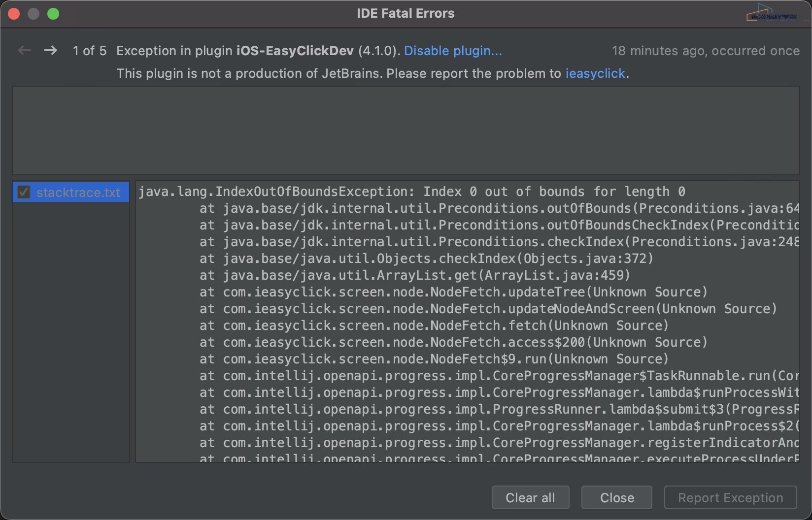812x520 pixels.
Task: Click the NodeFetch.access$200 trace line
Action: click(453, 342)
